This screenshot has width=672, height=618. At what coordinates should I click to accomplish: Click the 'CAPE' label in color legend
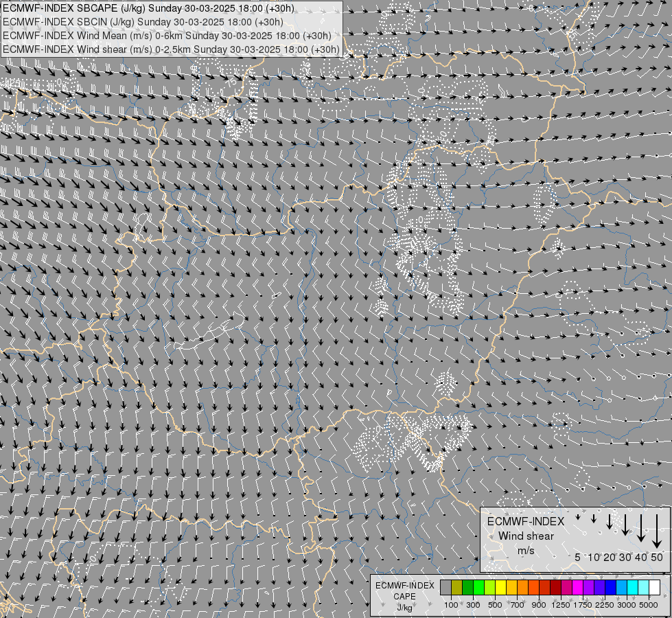(x=404, y=597)
